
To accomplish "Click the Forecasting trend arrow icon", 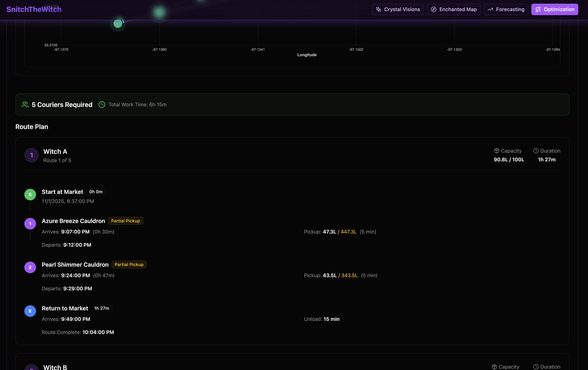I will tap(490, 10).
